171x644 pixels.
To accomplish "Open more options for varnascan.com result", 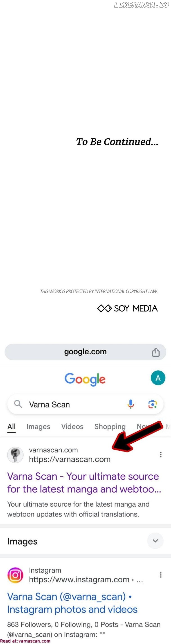I will point(161,454).
